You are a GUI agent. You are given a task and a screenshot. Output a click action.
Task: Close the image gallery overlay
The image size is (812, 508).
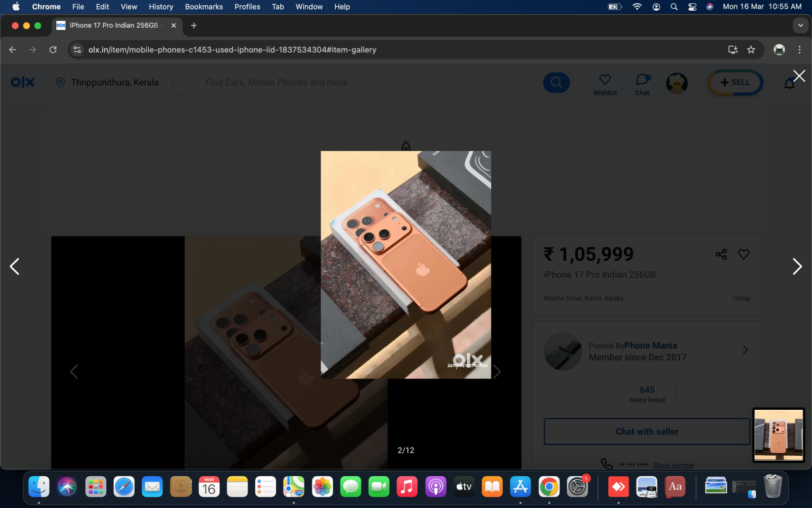(x=799, y=76)
